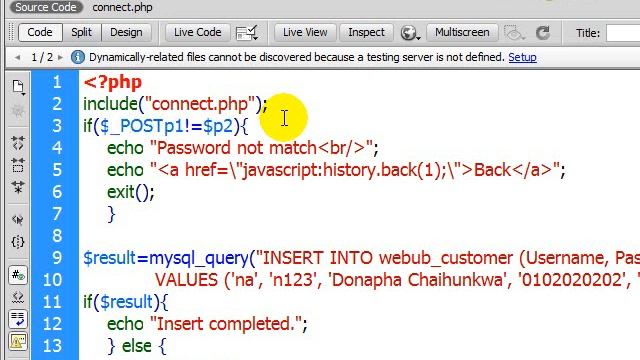The width and height of the screenshot is (640, 360).
Task: Click the if($_POSTp1!=$p2){ line
Action: coord(165,126)
